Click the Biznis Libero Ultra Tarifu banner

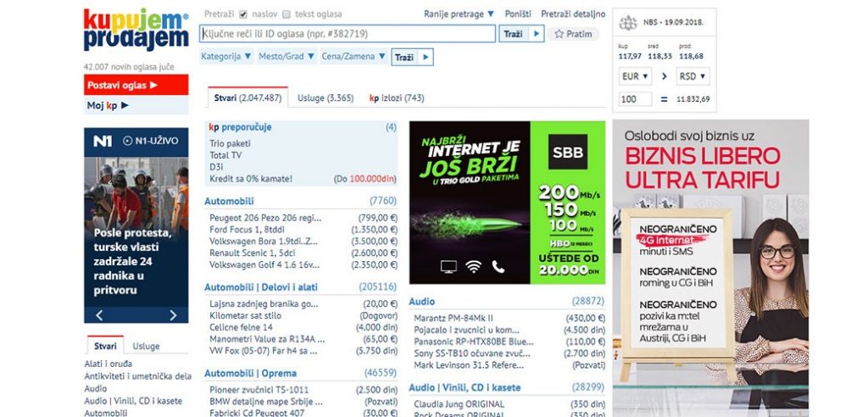(x=710, y=268)
